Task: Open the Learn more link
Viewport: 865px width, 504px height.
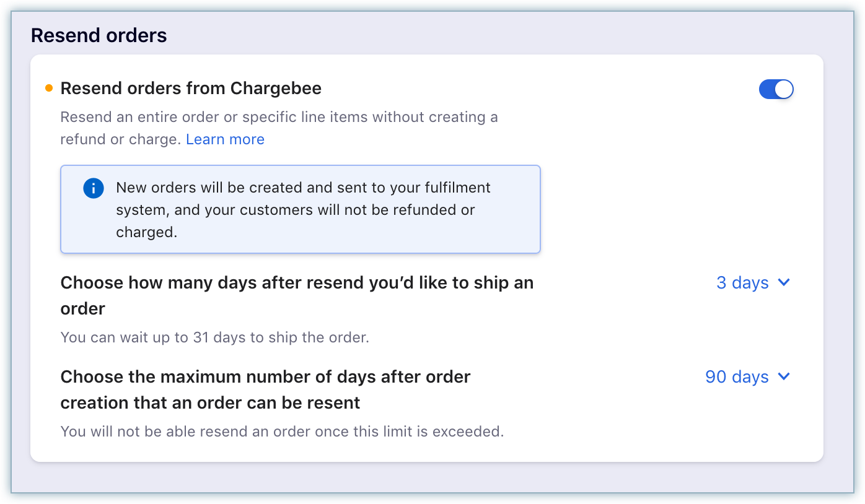Action: [225, 139]
